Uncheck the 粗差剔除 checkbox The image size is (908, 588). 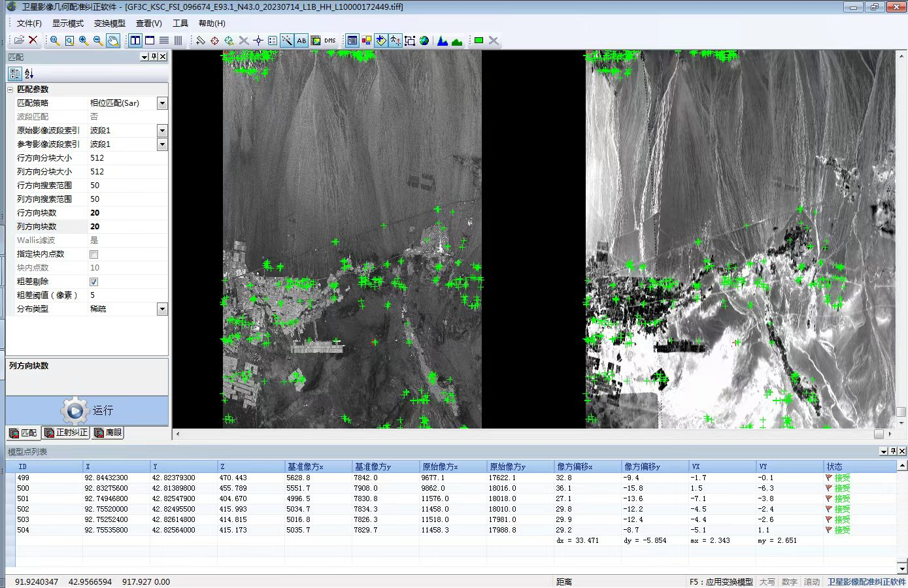point(94,282)
